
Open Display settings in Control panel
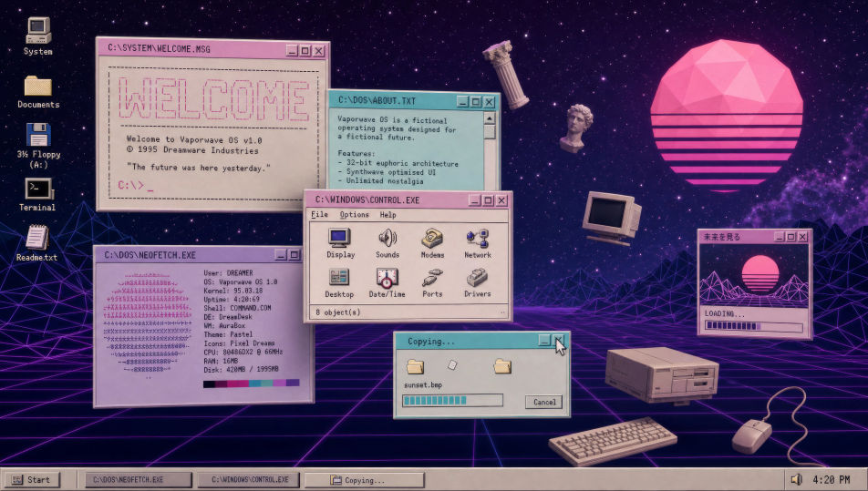[x=340, y=243]
